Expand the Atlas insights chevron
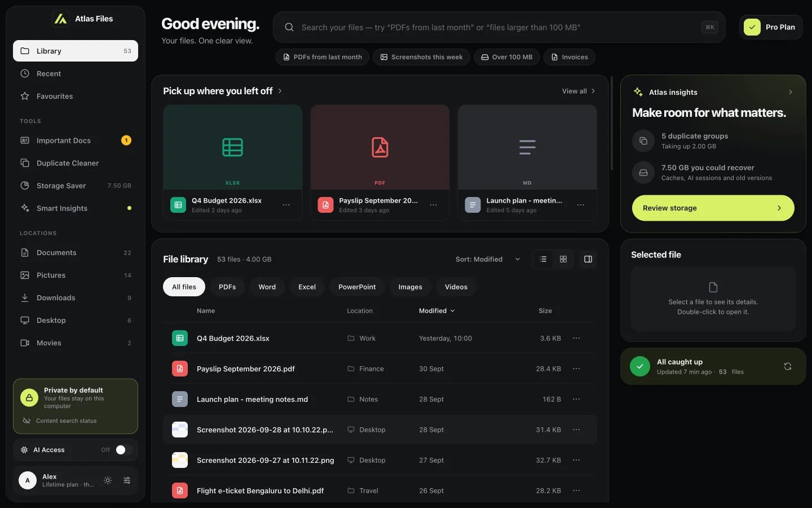Viewport: 812px width, 508px height. pyautogui.click(x=791, y=92)
